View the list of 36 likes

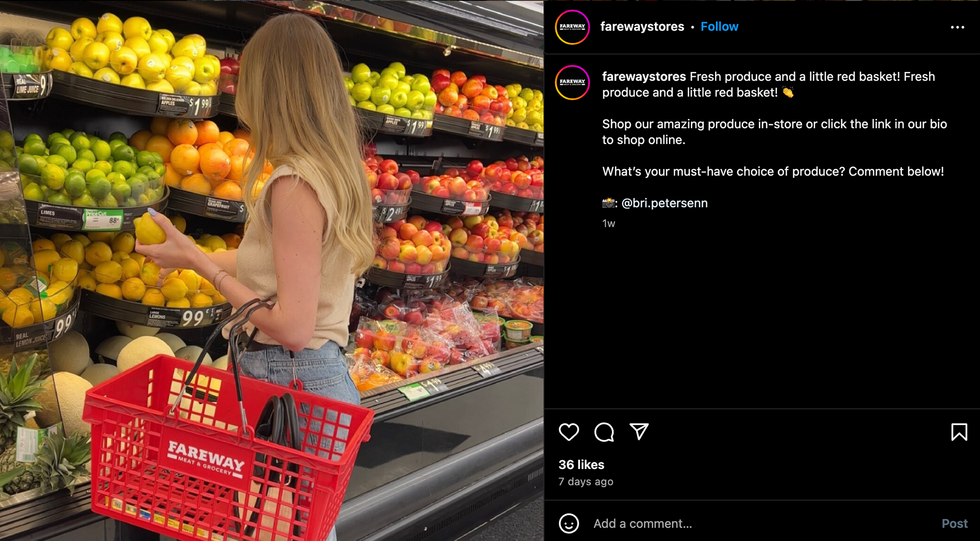pos(581,465)
